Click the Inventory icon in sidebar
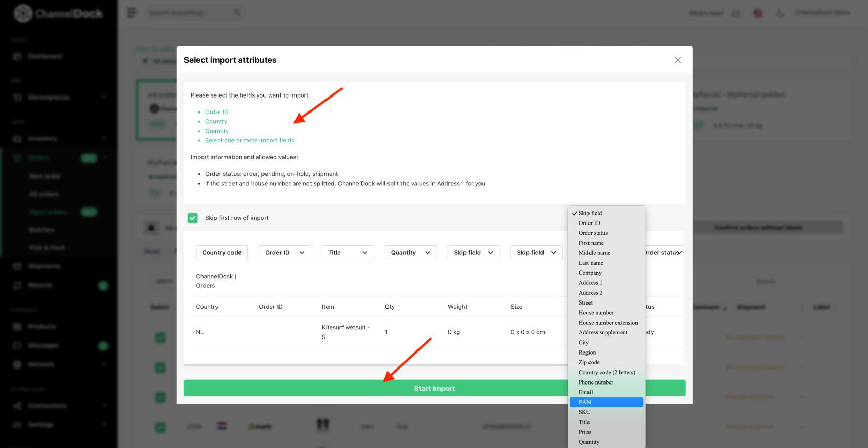Screen dimensions: 868x448 17,139
